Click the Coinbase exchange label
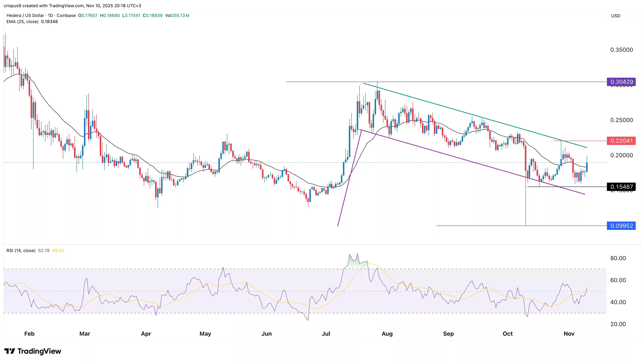 66,15
